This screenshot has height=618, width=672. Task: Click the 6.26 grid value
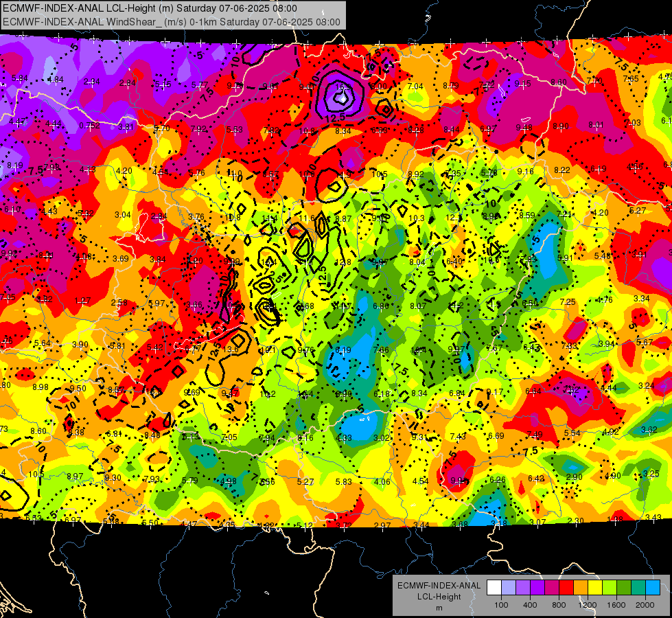(498, 479)
